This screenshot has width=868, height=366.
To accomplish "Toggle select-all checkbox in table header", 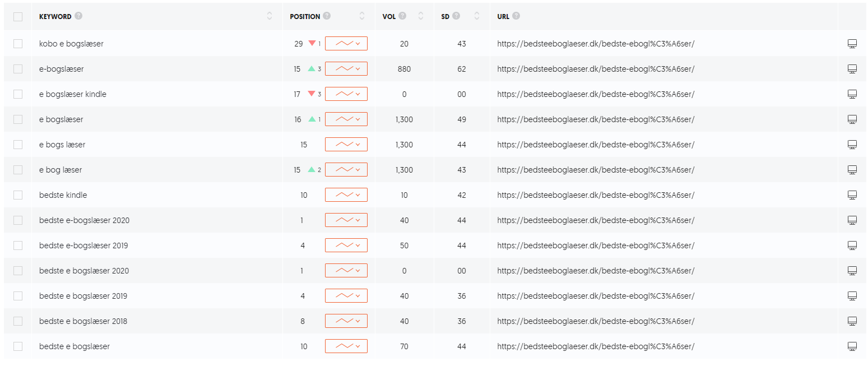I will click(x=18, y=16).
